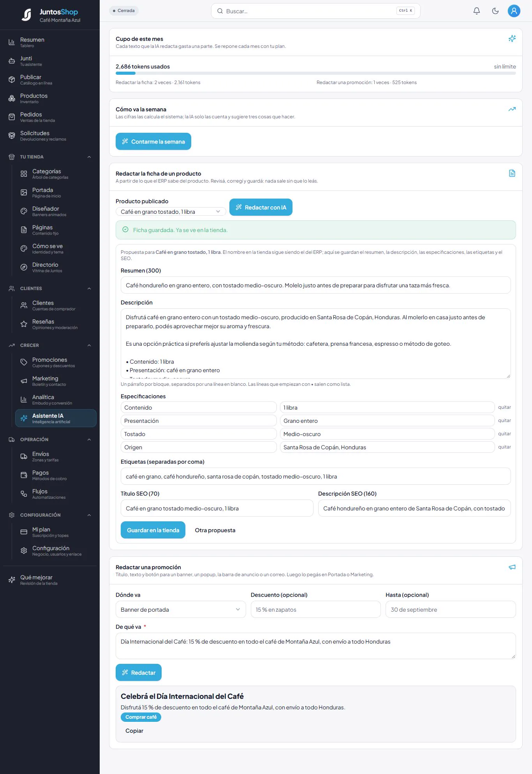
Task: Open Resumen dashboard in sidebar
Action: click(50, 42)
